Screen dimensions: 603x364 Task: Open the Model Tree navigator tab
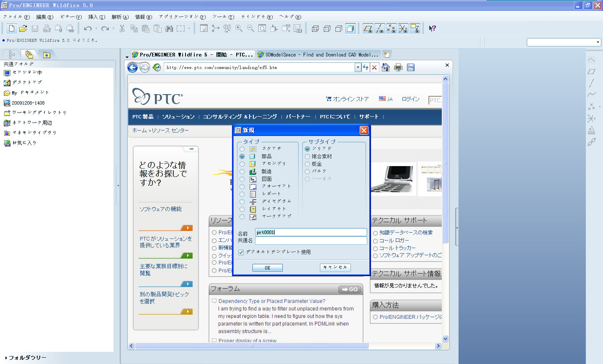11,54
